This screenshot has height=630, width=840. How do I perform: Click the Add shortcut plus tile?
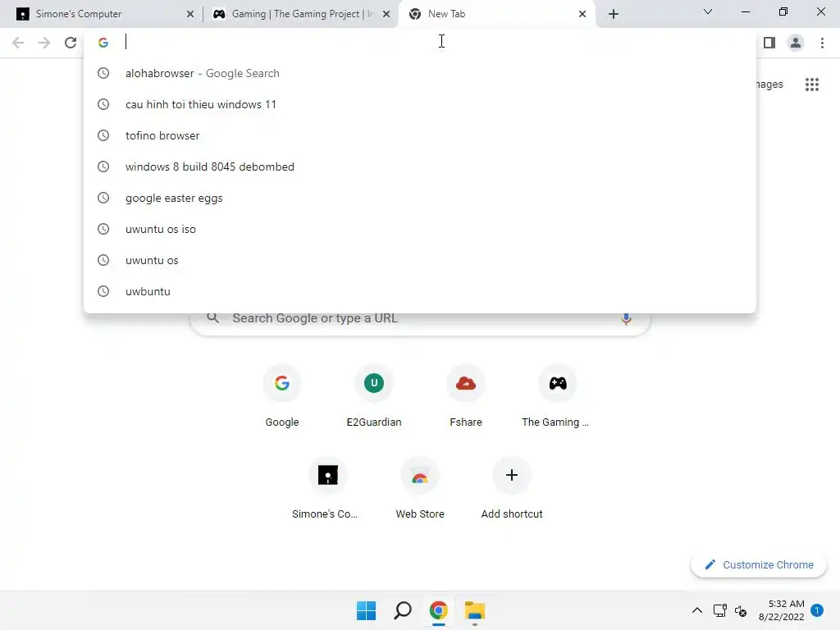[512, 489]
